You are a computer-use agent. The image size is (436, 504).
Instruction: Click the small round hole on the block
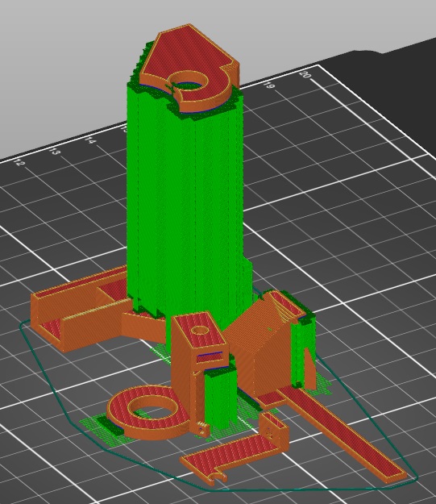pos(200,330)
